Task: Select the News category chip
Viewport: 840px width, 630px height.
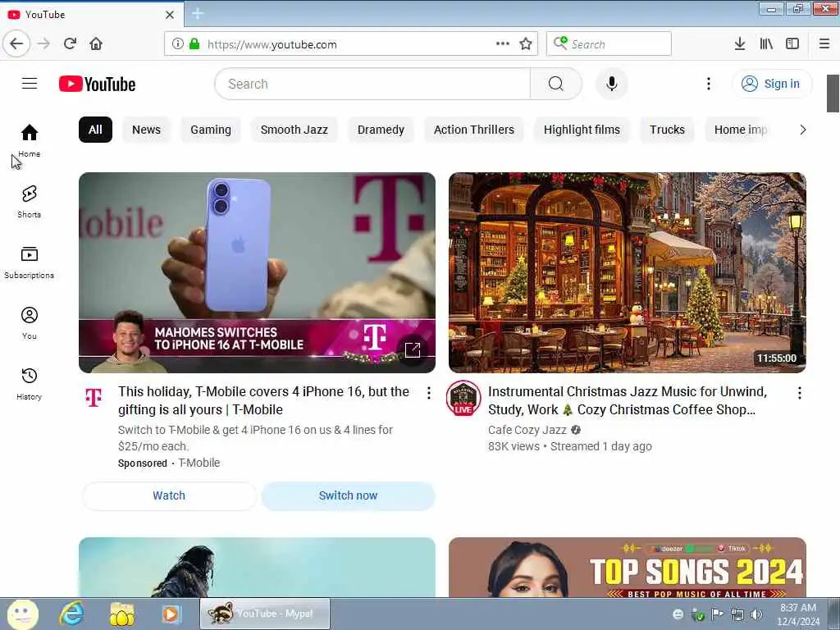Action: (x=146, y=130)
